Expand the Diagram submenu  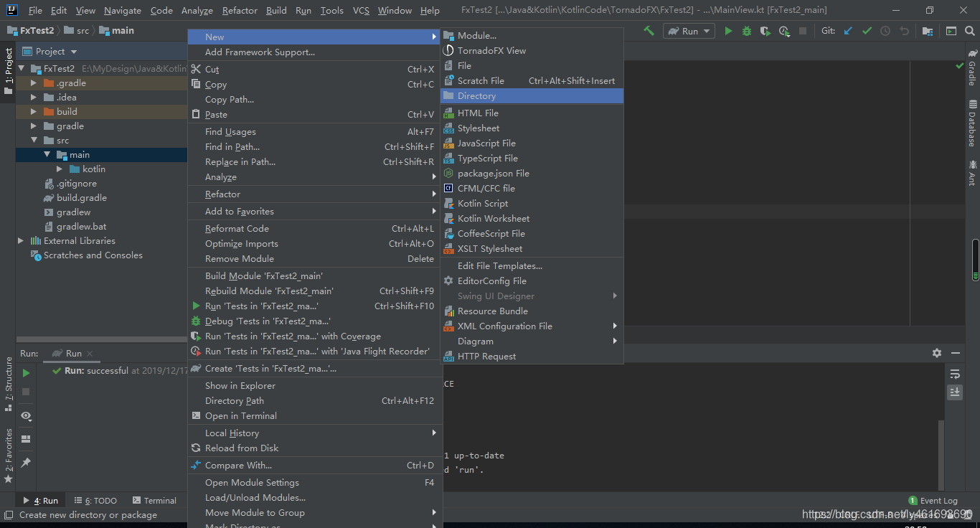coord(532,341)
